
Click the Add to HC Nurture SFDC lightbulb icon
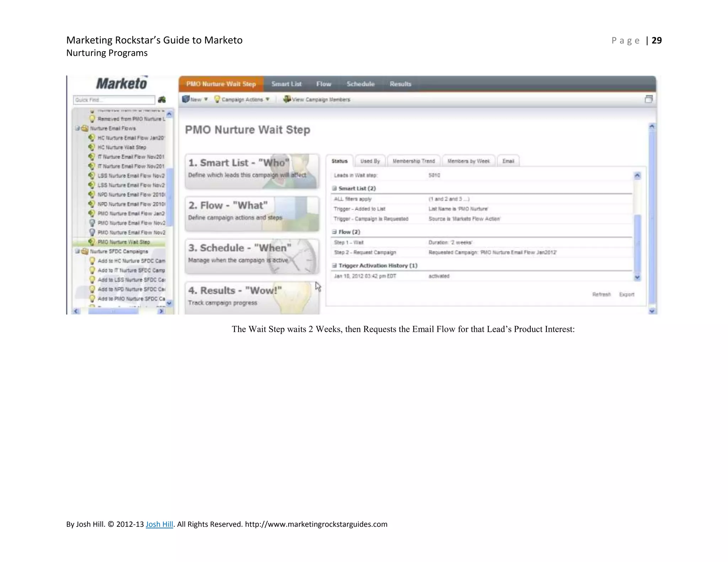point(92,261)
